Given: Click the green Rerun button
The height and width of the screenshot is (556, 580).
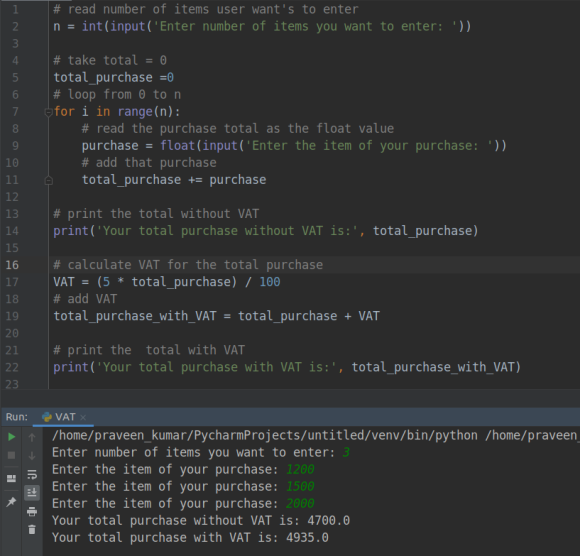Looking at the screenshot, I should click(x=11, y=437).
